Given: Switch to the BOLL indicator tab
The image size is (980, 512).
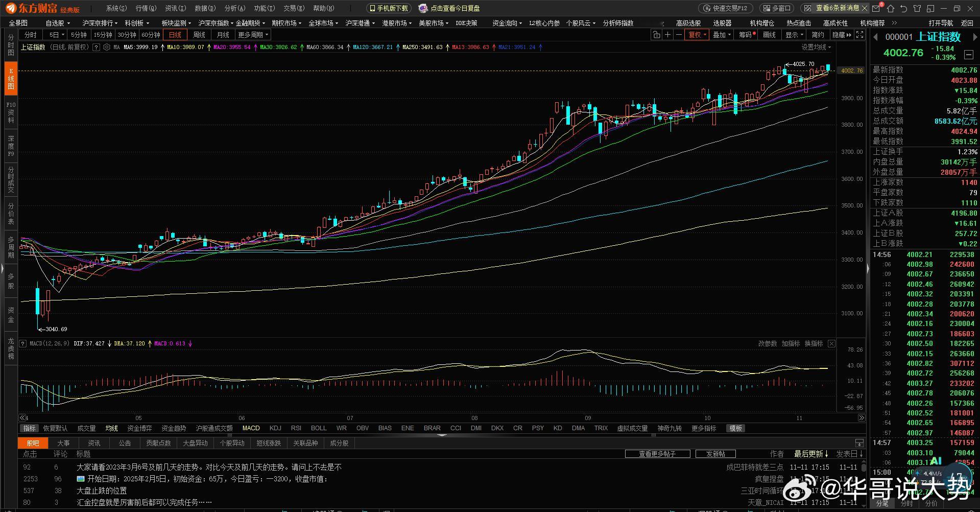Looking at the screenshot, I should tap(319, 428).
